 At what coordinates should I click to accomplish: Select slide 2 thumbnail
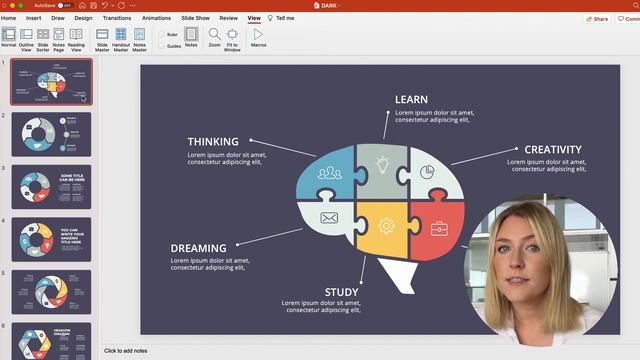(51, 134)
